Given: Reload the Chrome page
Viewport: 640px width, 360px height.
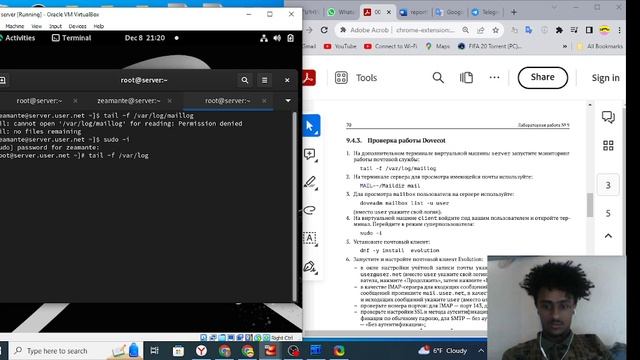Looking at the screenshot, I should [324, 30].
